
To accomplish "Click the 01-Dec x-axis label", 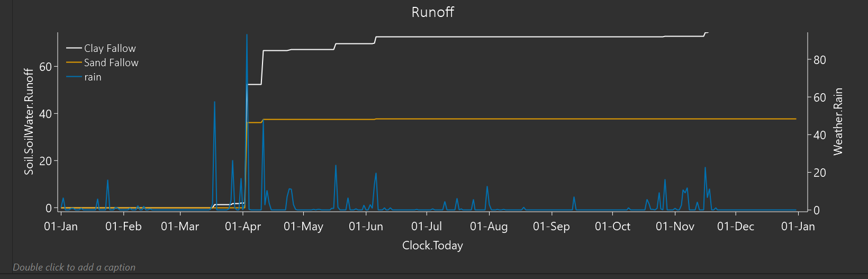I will [x=736, y=227].
